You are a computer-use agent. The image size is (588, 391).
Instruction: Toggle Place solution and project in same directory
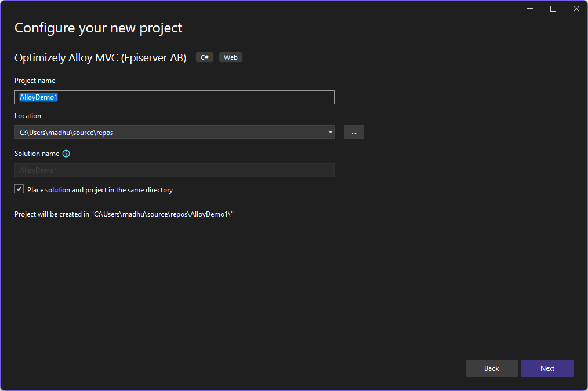pyautogui.click(x=20, y=189)
